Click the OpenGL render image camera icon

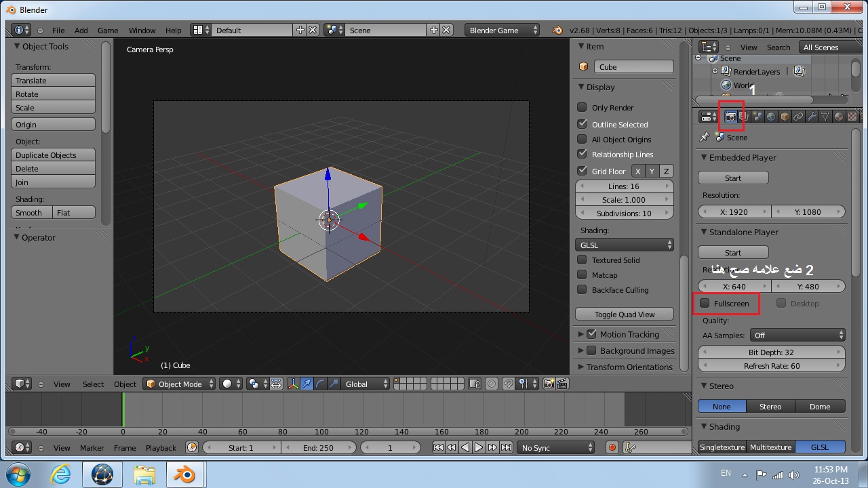tap(549, 384)
